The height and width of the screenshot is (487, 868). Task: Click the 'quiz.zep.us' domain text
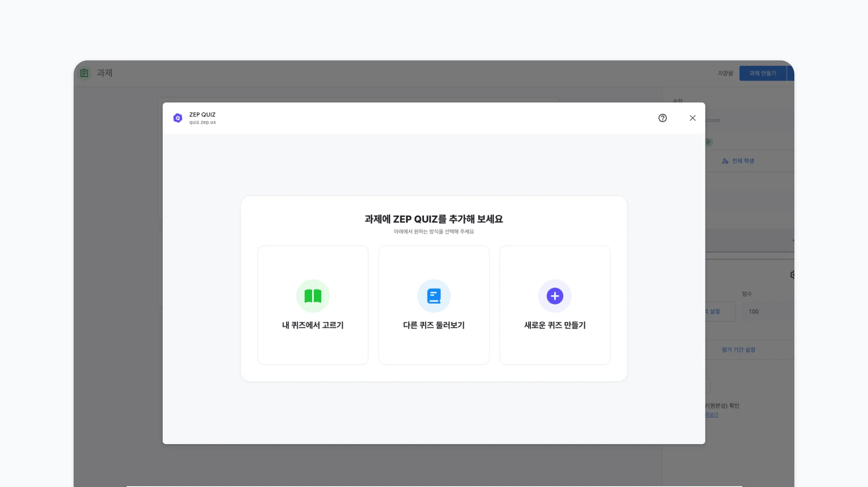(203, 122)
